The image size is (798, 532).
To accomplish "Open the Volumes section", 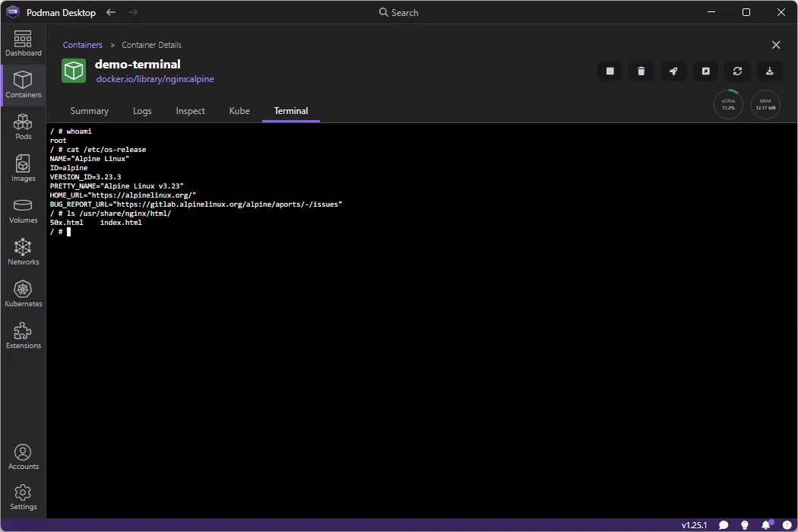I will click(23, 211).
